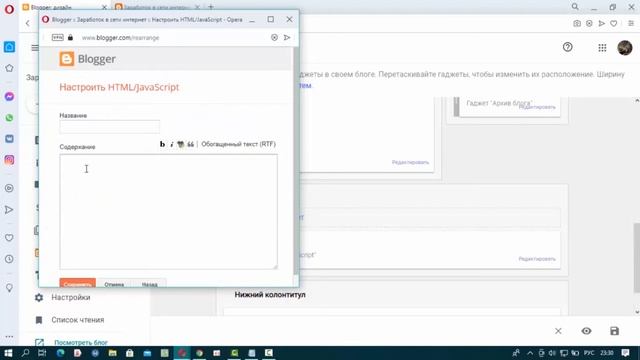Open Task View on the taskbar
Viewport: 640px width, 360px height.
pos(42,353)
